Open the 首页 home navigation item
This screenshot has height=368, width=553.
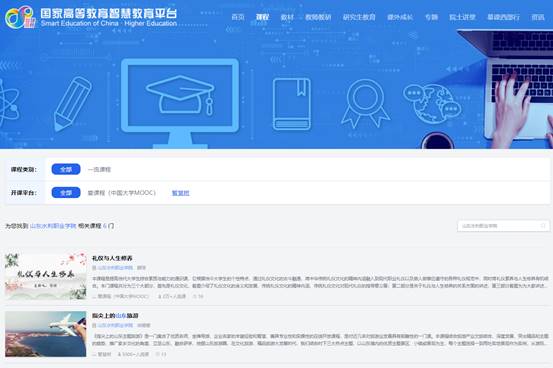pos(238,17)
